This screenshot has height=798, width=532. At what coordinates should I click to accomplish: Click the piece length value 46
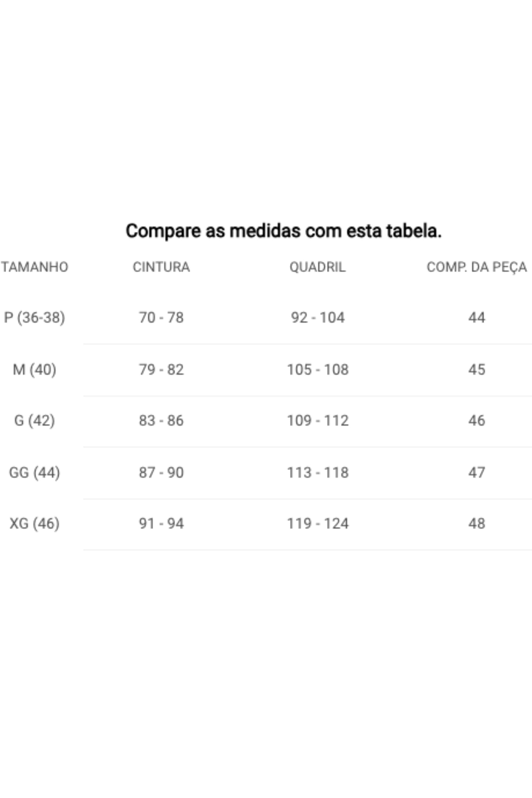[x=476, y=421]
